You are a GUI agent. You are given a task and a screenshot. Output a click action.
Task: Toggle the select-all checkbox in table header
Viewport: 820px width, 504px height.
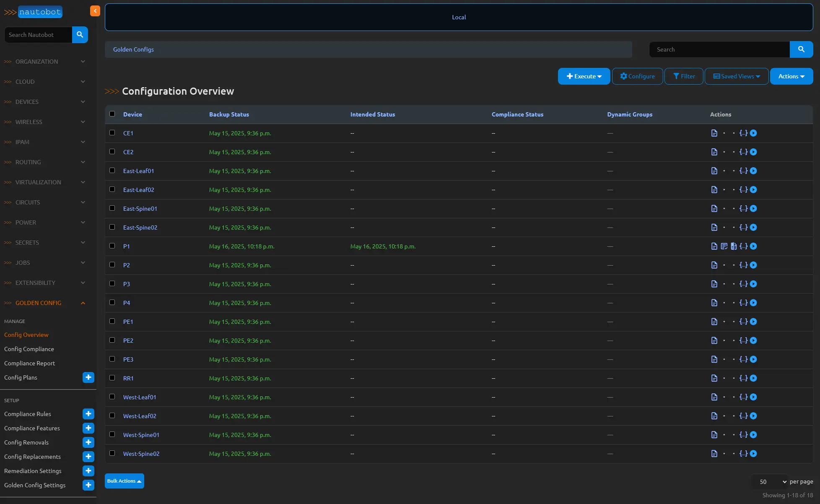112,114
